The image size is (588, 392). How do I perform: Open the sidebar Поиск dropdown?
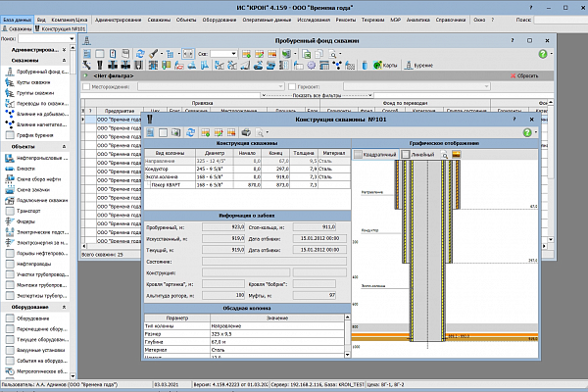pos(72,38)
